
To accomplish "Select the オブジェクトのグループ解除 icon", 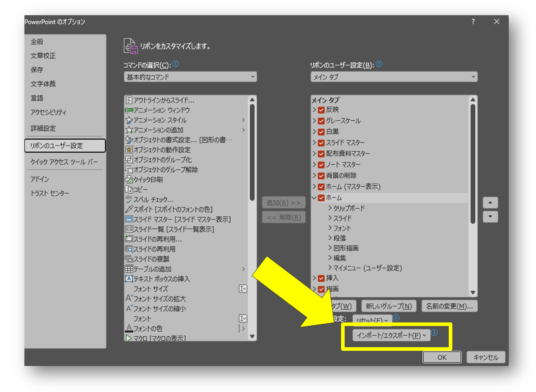I will (x=129, y=170).
